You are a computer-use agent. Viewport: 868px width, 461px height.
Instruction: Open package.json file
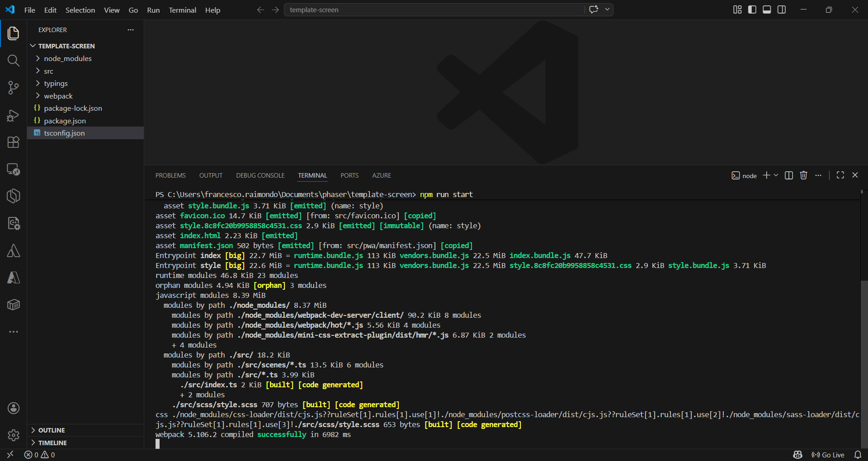[x=85, y=121]
